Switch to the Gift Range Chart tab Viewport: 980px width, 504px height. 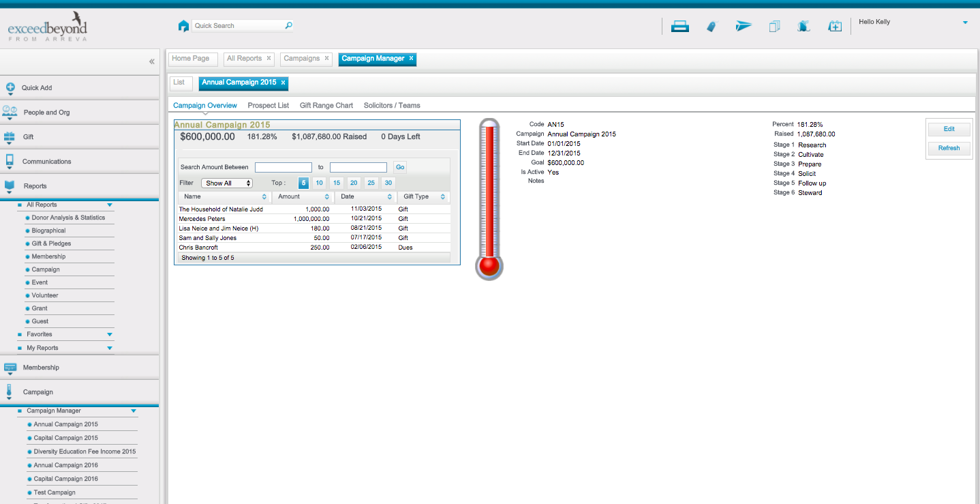(x=326, y=106)
